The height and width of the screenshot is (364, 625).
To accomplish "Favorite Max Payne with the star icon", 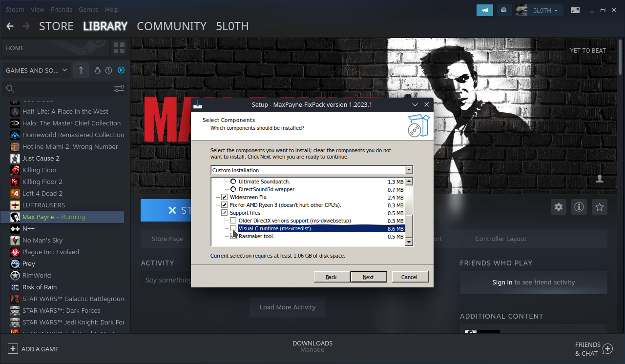I will point(599,207).
